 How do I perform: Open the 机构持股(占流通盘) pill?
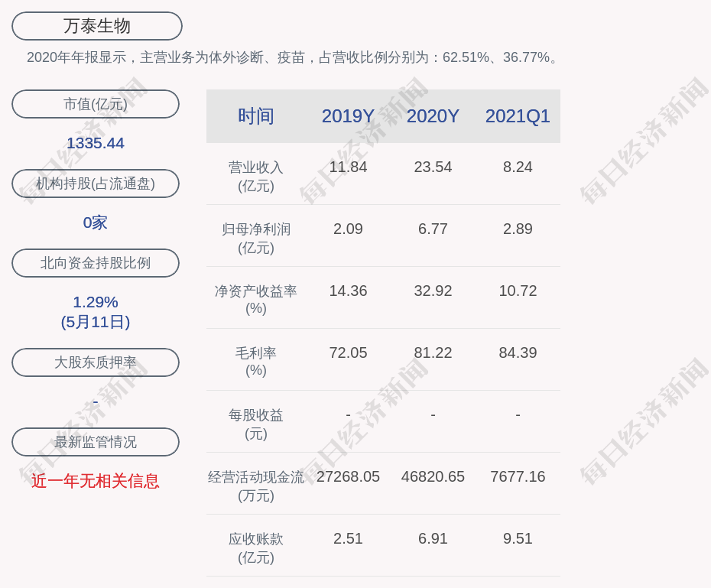coord(96,184)
